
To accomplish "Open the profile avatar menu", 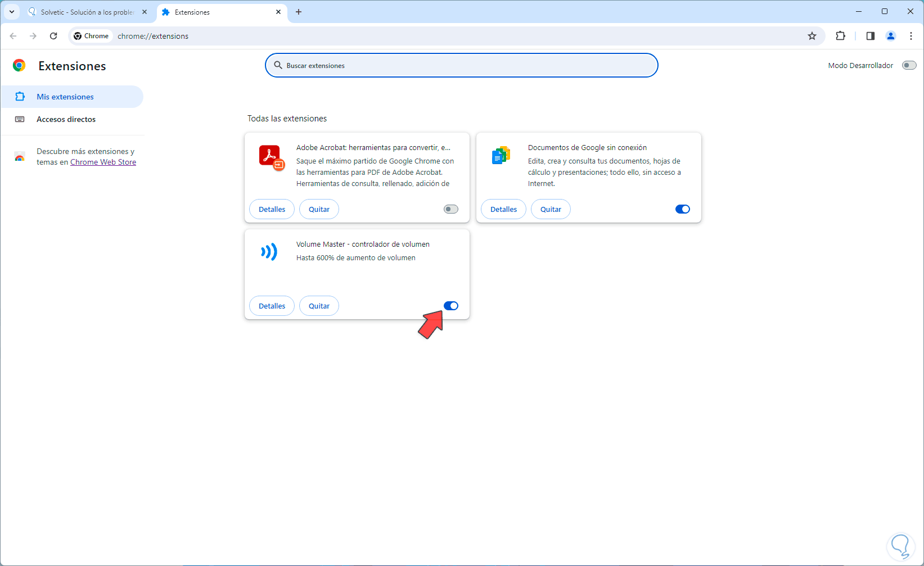I will tap(891, 36).
